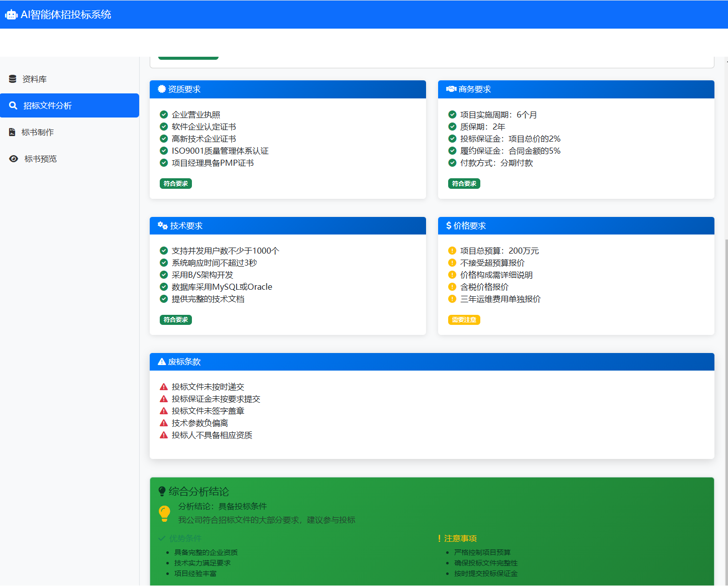Click the AI智能体招投标系统 title

coord(66,15)
